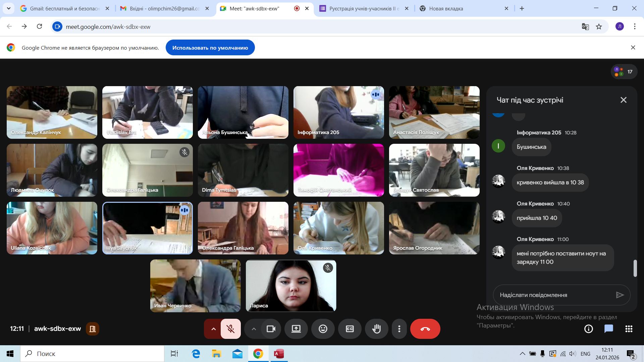The width and height of the screenshot is (644, 362).
Task: Toggle the chat panel icon
Action: tap(608, 329)
